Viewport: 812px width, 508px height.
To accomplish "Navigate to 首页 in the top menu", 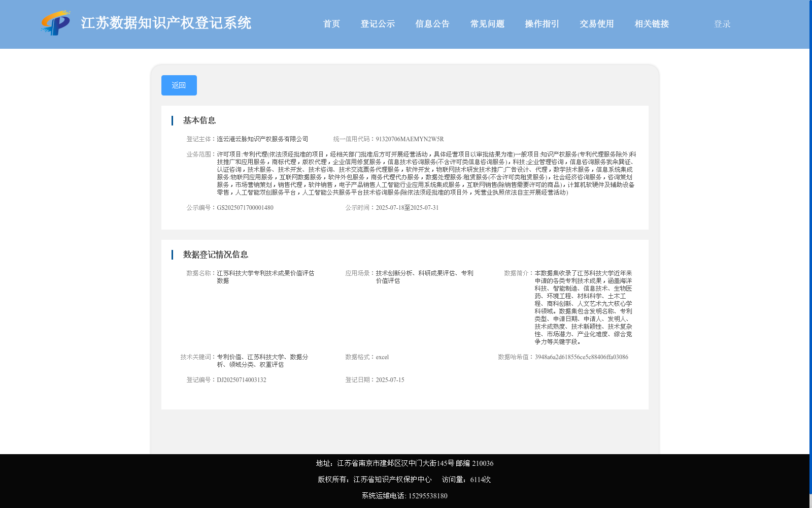I will (x=331, y=23).
